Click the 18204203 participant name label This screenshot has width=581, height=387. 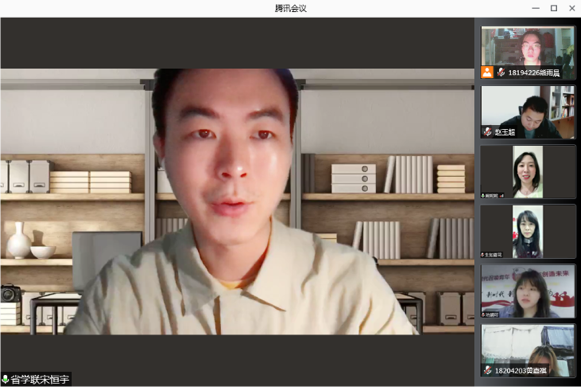pyautogui.click(x=521, y=371)
